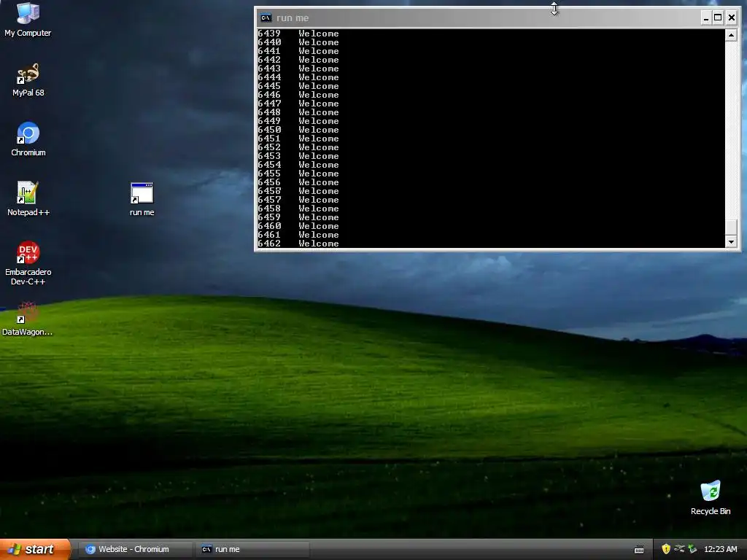This screenshot has height=560, width=747.
Task: Click the console line 6450 Welcome
Action: pyautogui.click(x=298, y=130)
